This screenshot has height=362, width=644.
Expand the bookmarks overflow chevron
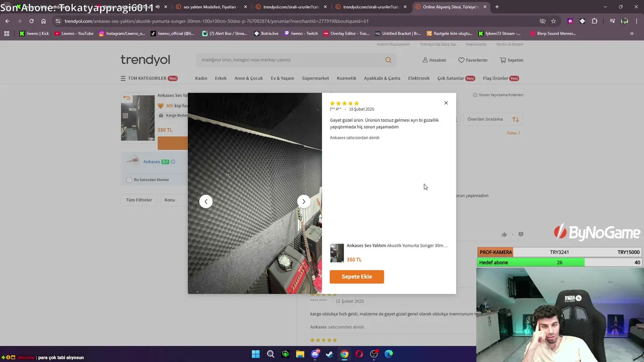631,34
